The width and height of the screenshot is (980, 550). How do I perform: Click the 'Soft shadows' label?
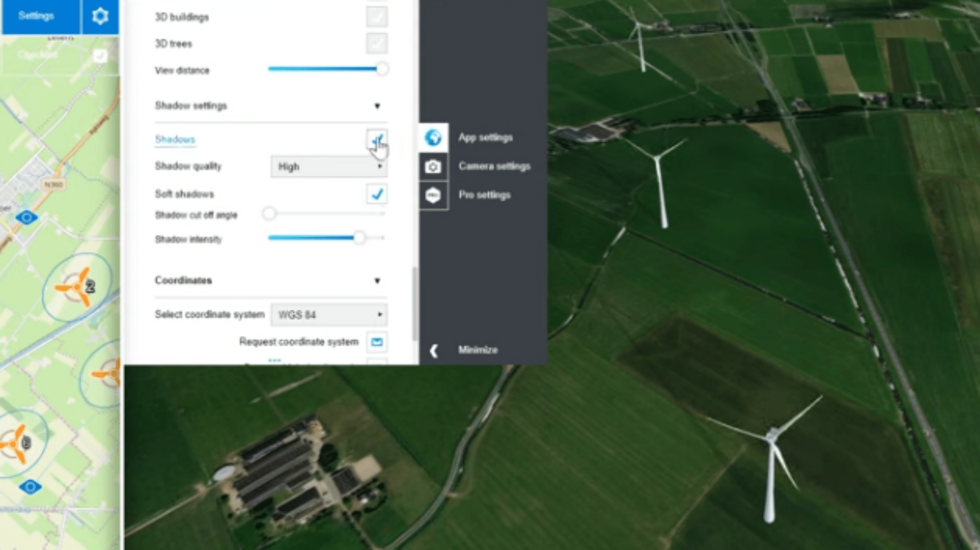[184, 194]
